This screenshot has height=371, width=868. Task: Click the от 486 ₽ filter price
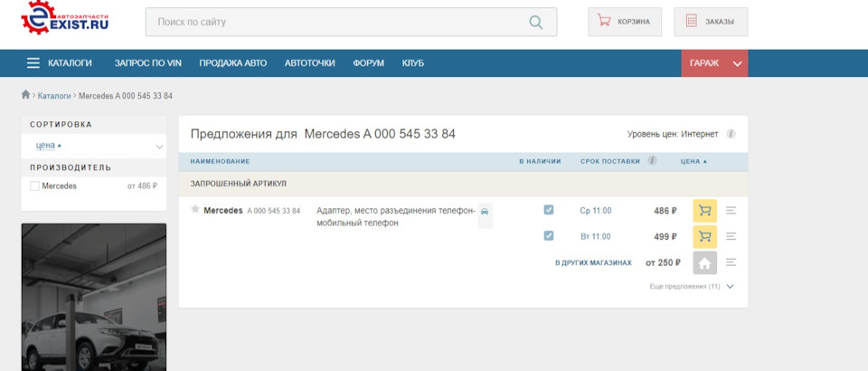coord(142,186)
